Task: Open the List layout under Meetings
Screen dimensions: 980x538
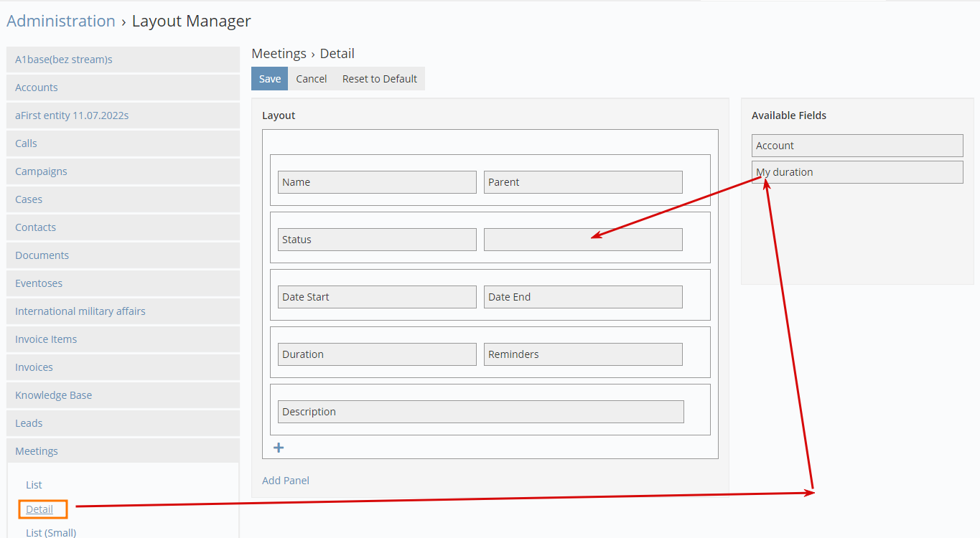Action: [34, 485]
